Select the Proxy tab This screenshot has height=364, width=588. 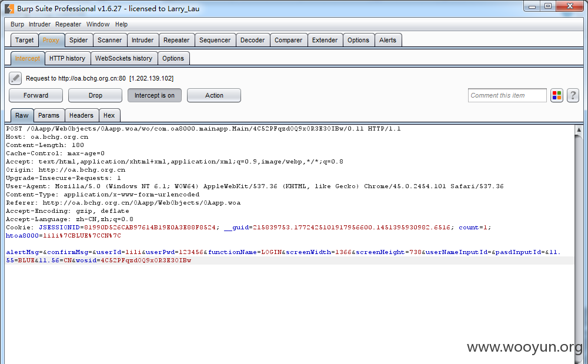[51, 40]
